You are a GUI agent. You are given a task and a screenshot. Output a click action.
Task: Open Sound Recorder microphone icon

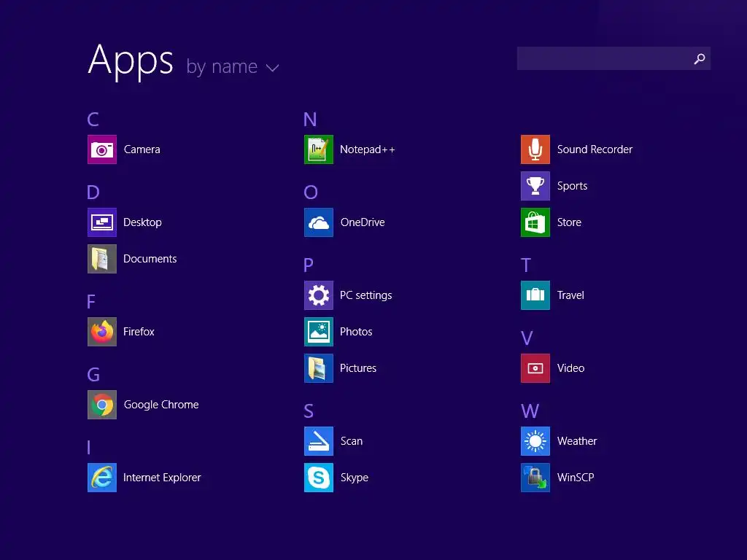535,149
